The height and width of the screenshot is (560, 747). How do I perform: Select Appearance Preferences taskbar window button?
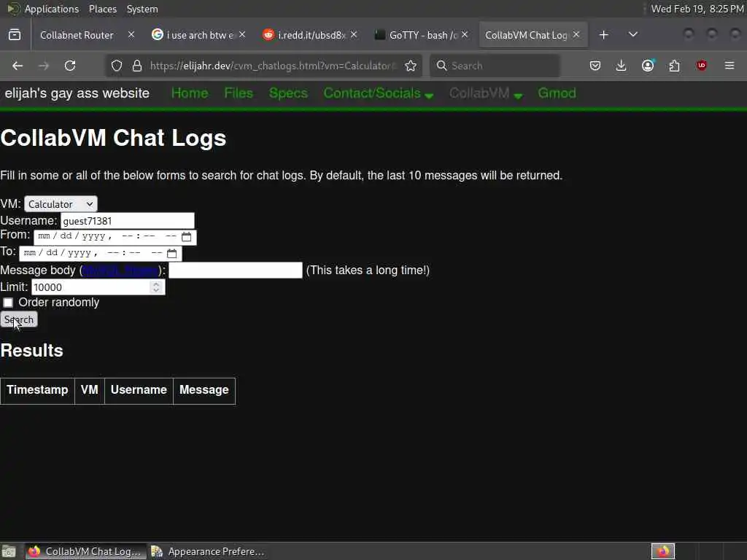[208, 551]
